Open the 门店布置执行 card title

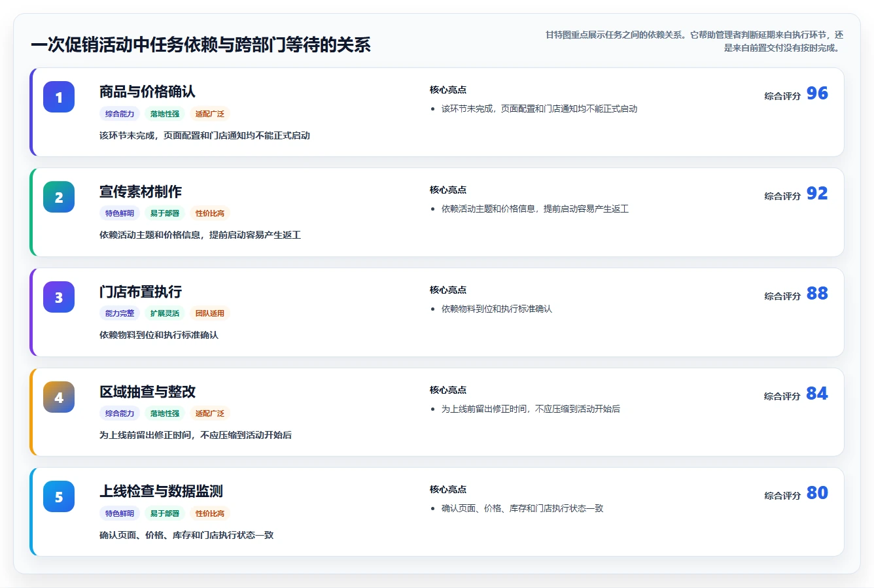click(x=141, y=292)
